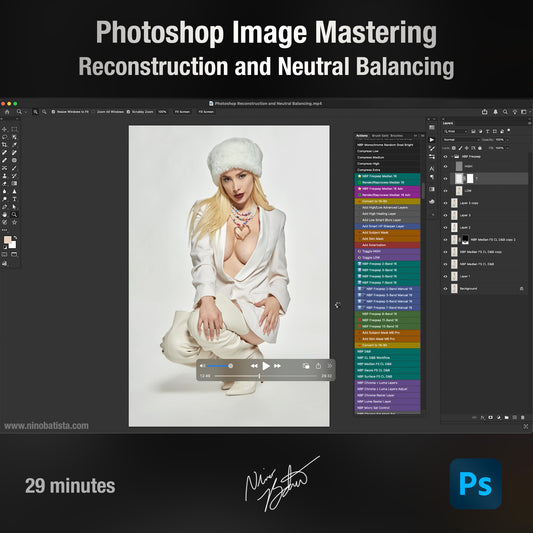Select the Object Selection tool
Image resolution: width=533 pixels, height=533 pixels.
click(14, 137)
